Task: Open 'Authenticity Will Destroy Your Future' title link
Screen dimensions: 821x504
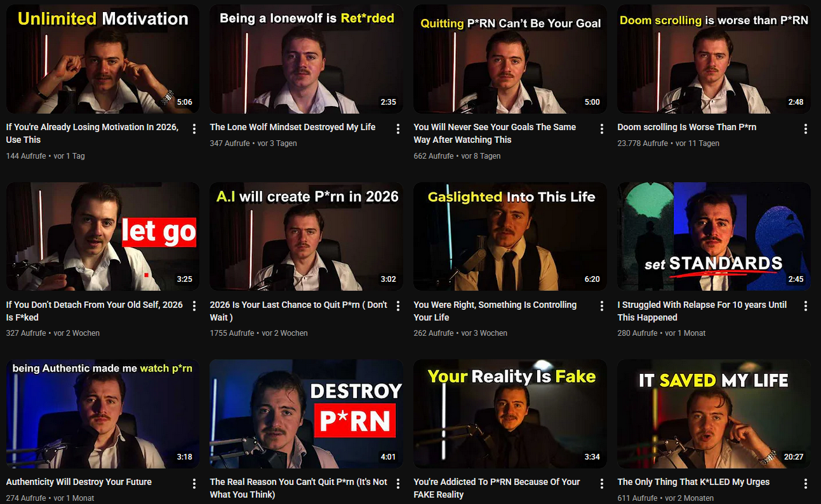Action: click(x=79, y=482)
